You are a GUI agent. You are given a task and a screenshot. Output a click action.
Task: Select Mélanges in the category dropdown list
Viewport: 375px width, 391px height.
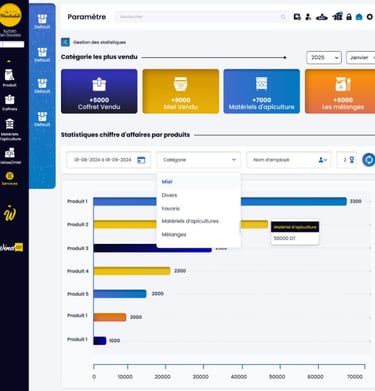pos(174,235)
